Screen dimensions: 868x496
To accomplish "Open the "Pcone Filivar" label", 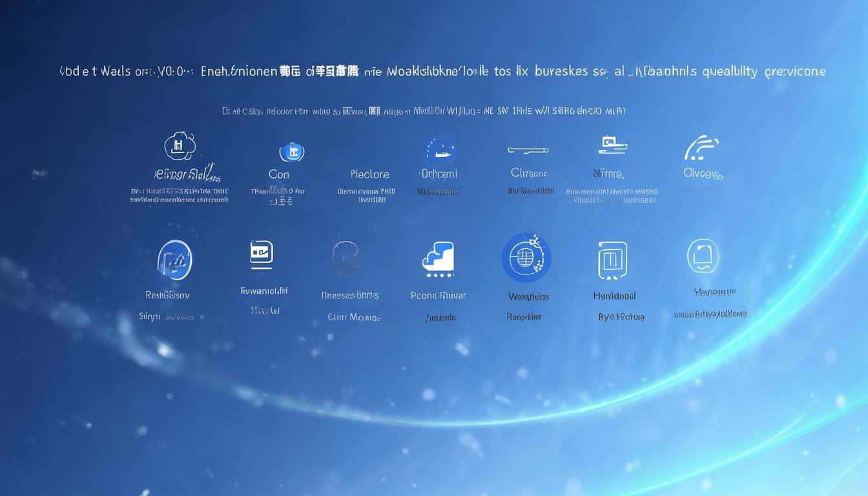I will [438, 296].
